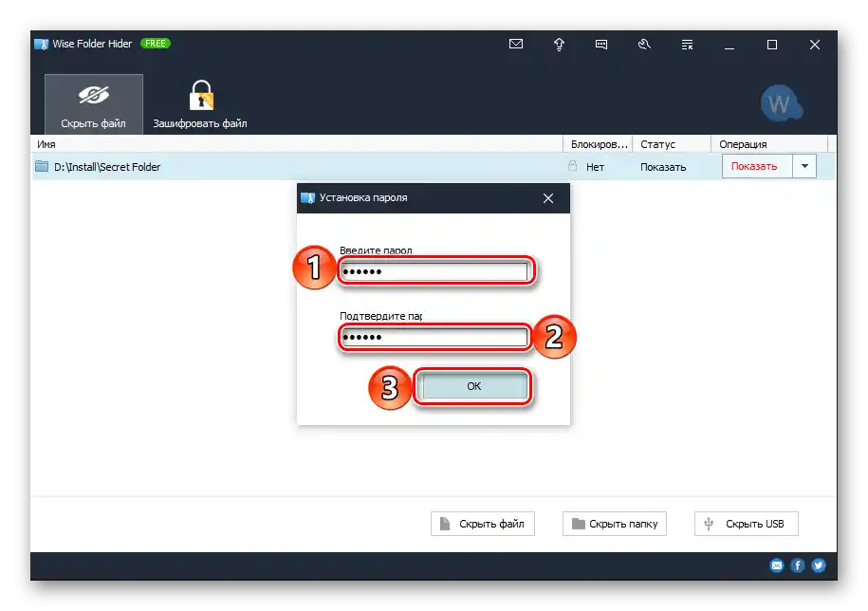Close the Wise Folder Hider window
The height and width of the screenshot is (611, 868).
tap(814, 45)
